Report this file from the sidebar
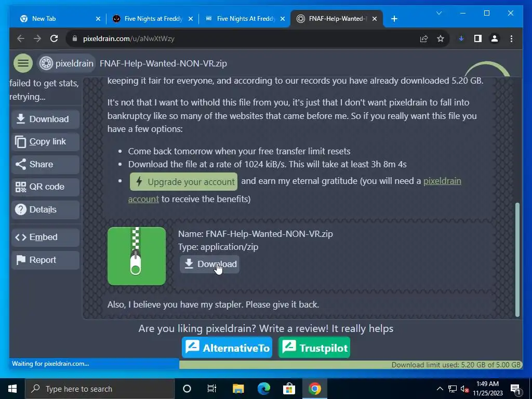Image resolution: width=532 pixels, height=399 pixels. pos(46,260)
